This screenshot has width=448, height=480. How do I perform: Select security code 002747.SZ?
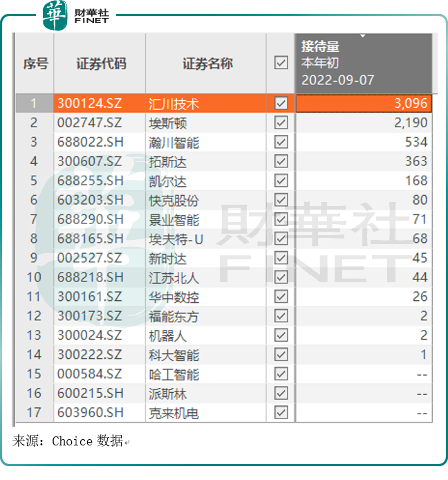pos(90,122)
